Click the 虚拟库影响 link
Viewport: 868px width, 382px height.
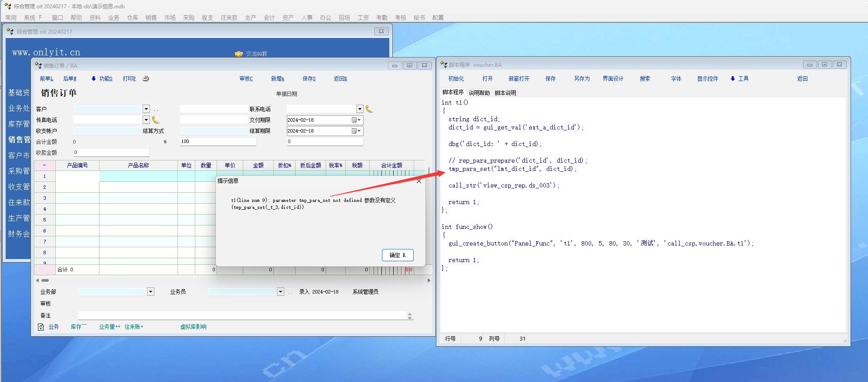(x=193, y=327)
